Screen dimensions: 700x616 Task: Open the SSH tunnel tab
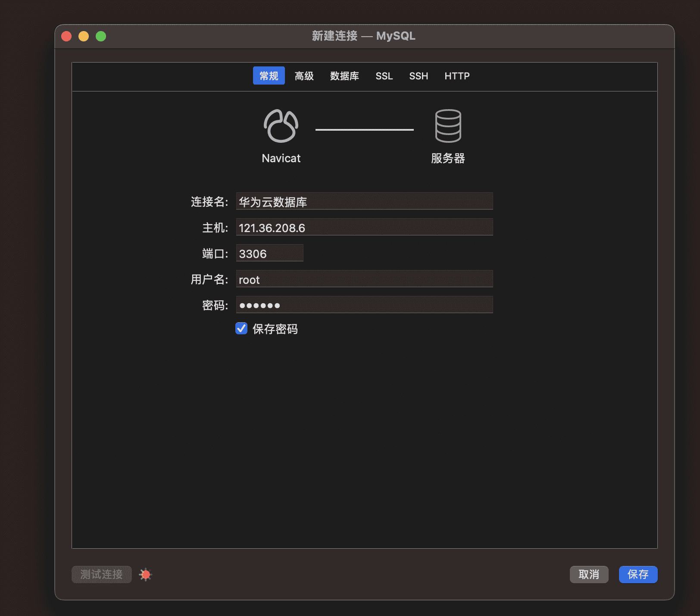[x=418, y=75]
